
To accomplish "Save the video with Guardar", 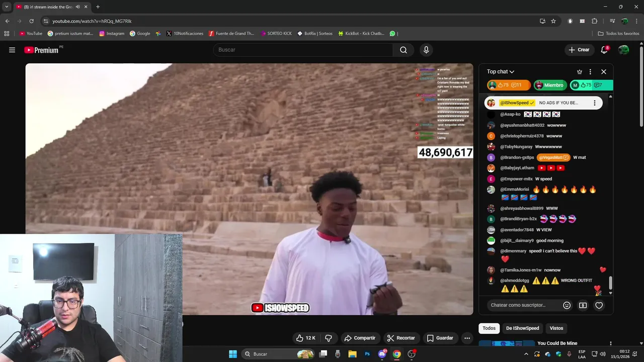I will pos(440,338).
